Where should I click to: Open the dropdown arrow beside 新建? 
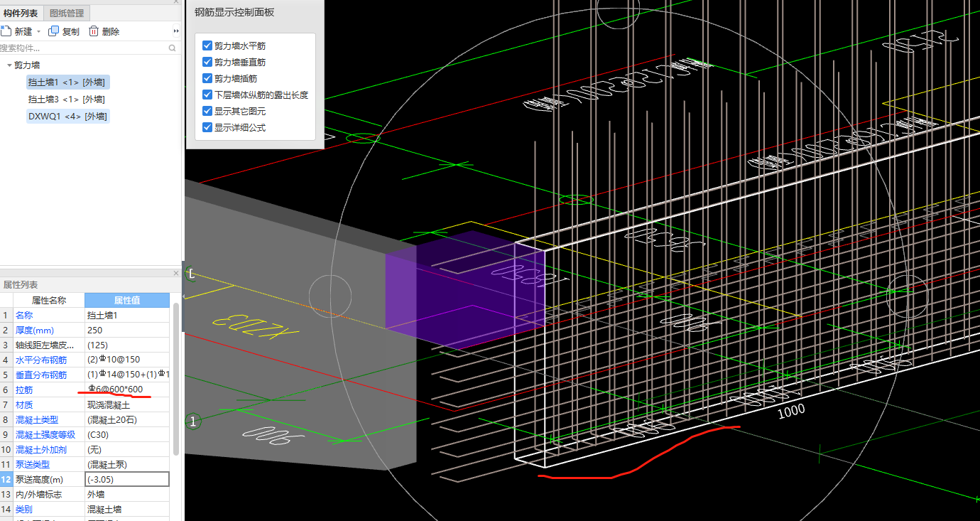38,31
